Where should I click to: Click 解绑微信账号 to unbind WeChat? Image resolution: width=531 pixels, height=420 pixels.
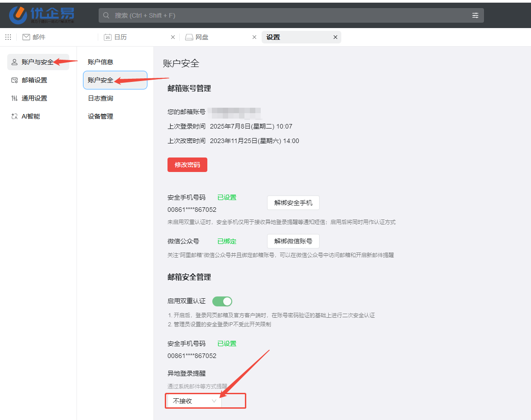pyautogui.click(x=293, y=241)
